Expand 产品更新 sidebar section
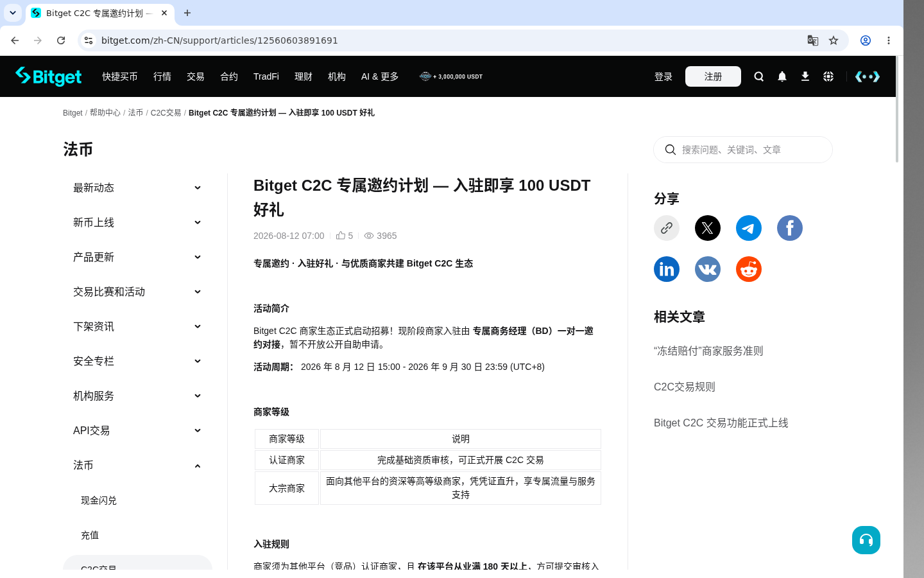 click(137, 257)
